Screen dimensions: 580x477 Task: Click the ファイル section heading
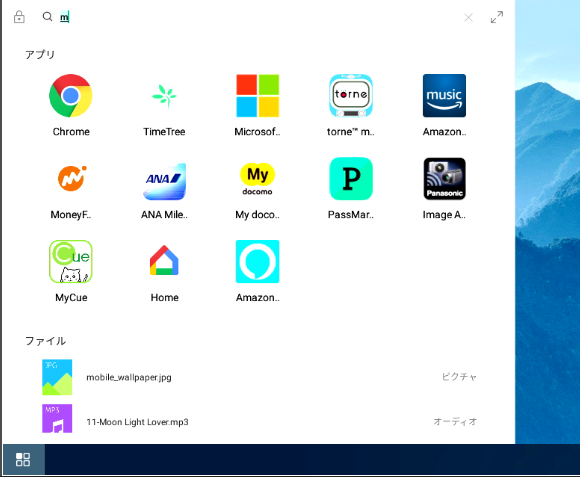(x=45, y=341)
